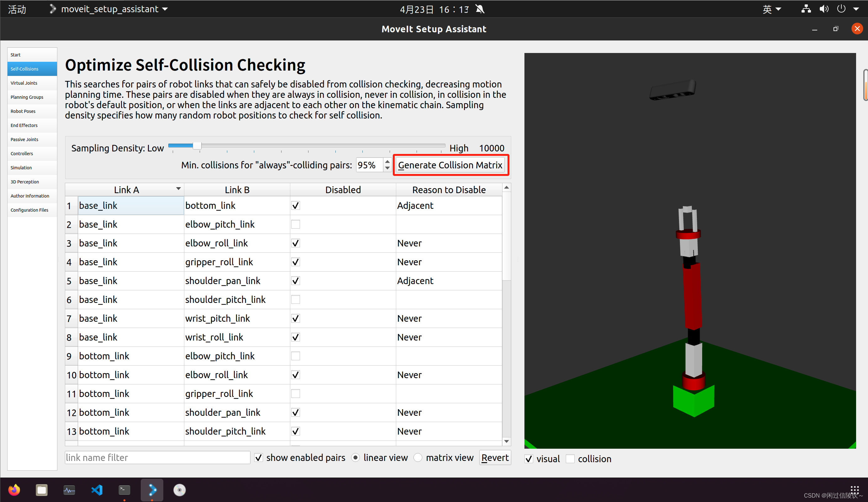This screenshot has width=868, height=502.
Task: Open the Files manager dock icon
Action: coord(42,489)
